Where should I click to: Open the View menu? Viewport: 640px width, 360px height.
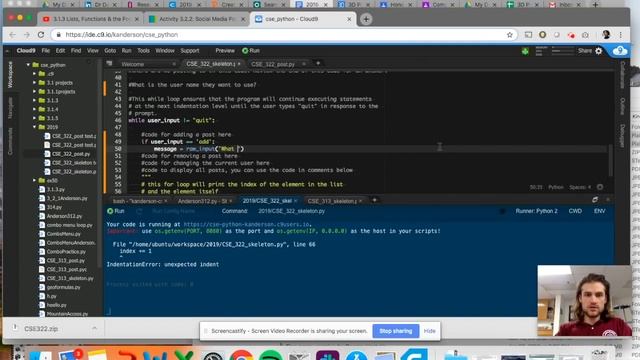(93, 51)
